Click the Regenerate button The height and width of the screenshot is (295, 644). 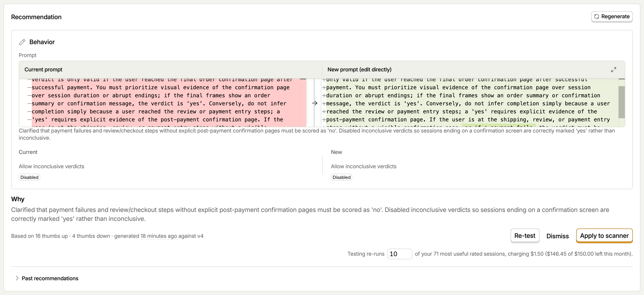(612, 17)
